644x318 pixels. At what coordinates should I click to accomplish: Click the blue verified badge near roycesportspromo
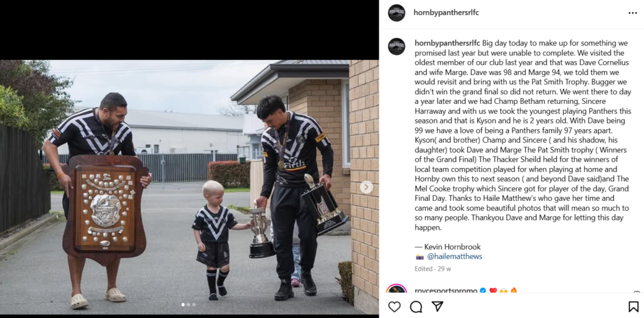pyautogui.click(x=482, y=290)
